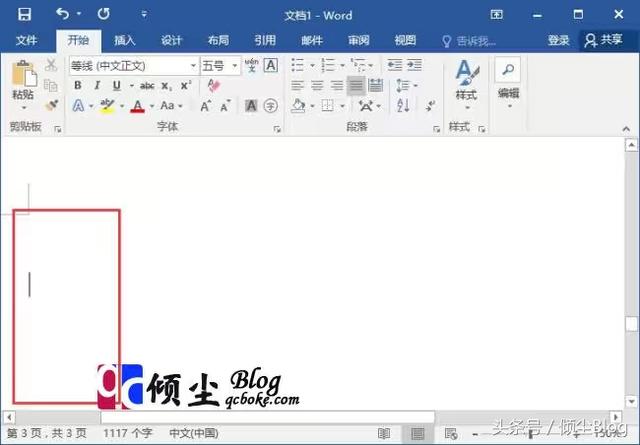Toggle italic formatting

tap(97, 85)
